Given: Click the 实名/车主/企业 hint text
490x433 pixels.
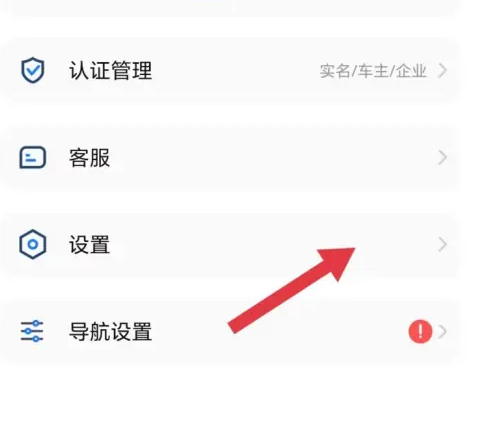Looking at the screenshot, I should (373, 71).
